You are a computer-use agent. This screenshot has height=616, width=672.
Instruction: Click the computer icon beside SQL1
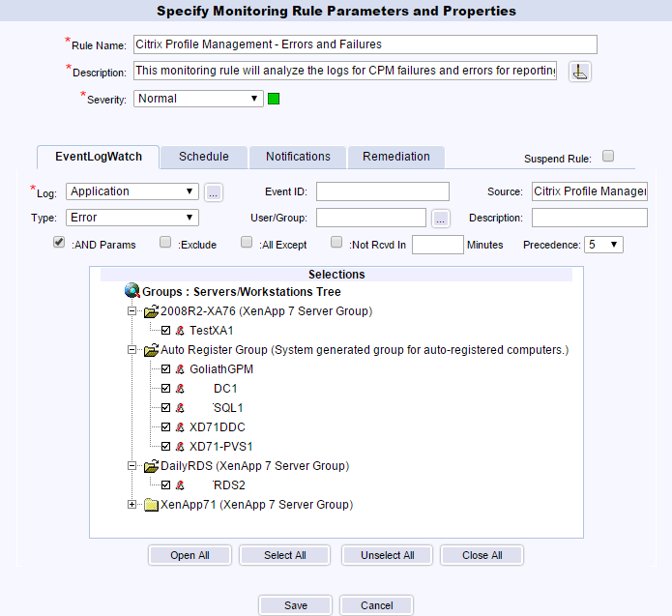click(x=180, y=408)
